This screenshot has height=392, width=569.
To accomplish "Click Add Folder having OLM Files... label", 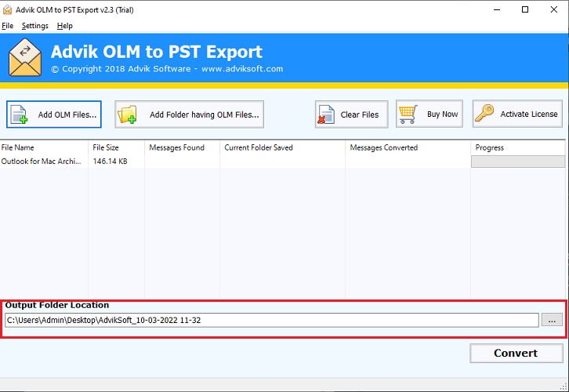I will pyautogui.click(x=205, y=114).
